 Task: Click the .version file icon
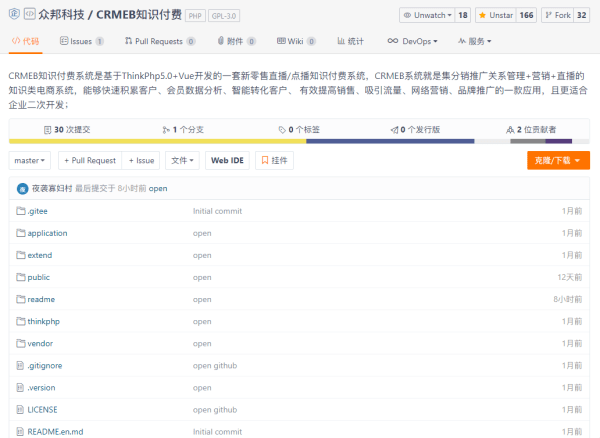click(x=20, y=388)
